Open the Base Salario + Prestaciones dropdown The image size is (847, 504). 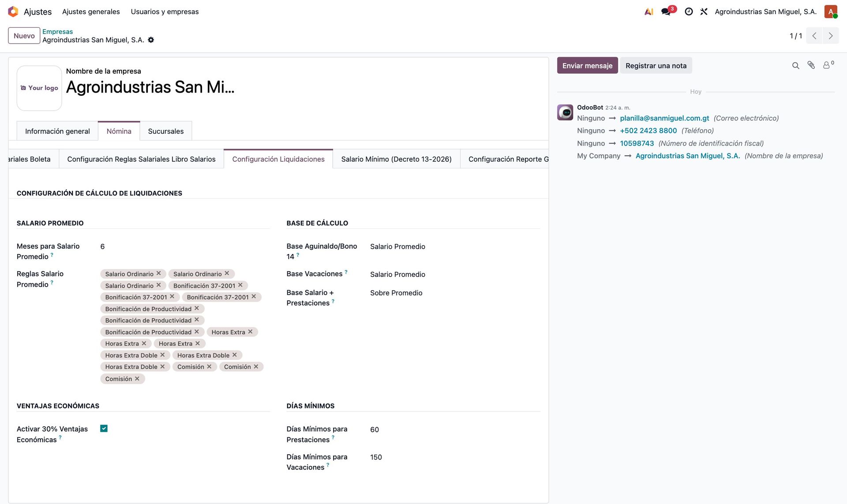coord(454,293)
